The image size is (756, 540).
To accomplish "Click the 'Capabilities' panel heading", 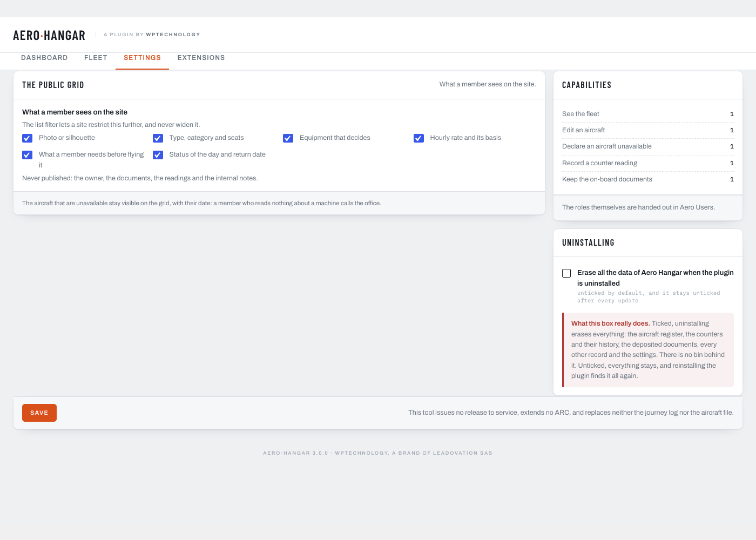I will point(586,85).
